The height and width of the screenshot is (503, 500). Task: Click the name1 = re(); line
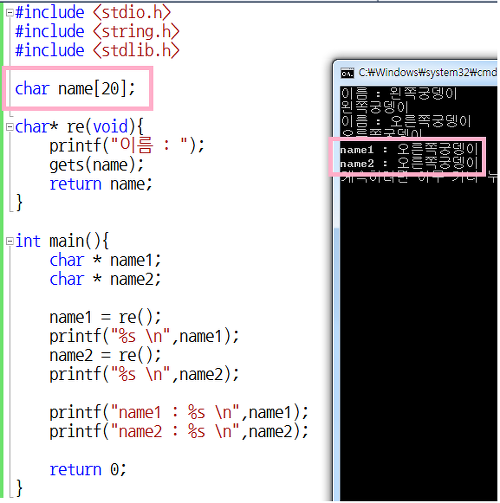click(105, 317)
